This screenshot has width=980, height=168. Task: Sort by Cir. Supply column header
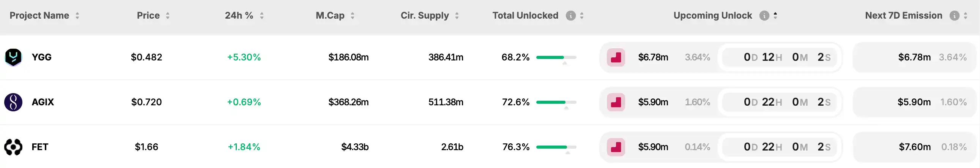[425, 16]
